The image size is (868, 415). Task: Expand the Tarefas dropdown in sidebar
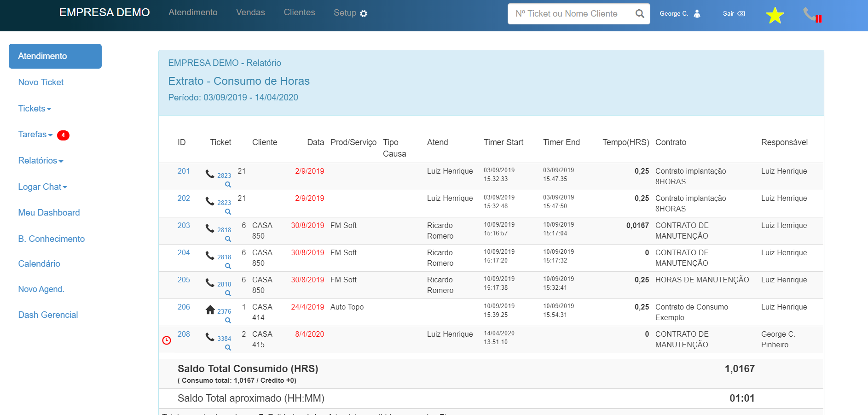[35, 134]
